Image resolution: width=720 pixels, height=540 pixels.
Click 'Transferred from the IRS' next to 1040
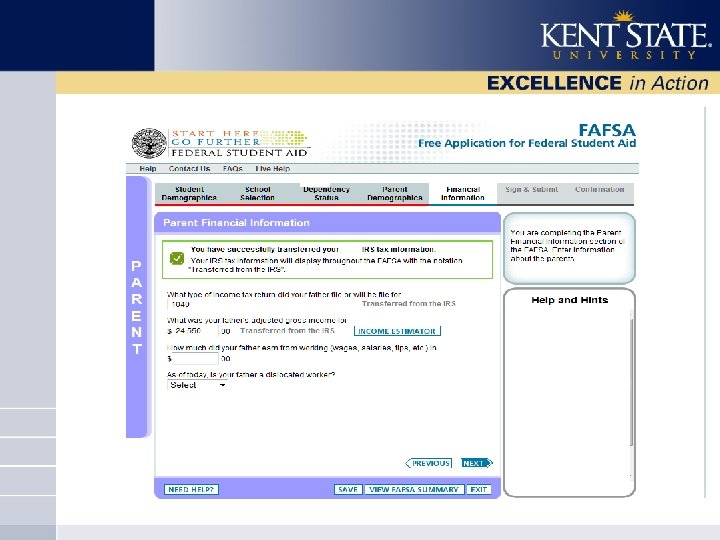click(408, 304)
